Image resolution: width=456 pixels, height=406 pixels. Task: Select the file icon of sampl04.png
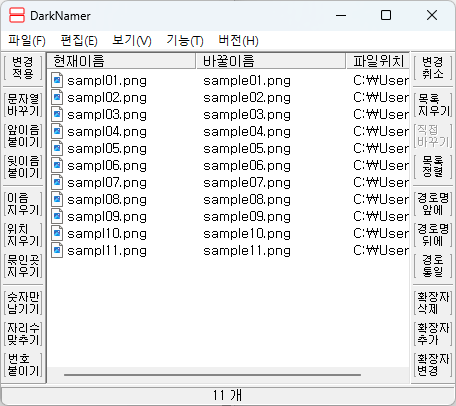coord(57,131)
